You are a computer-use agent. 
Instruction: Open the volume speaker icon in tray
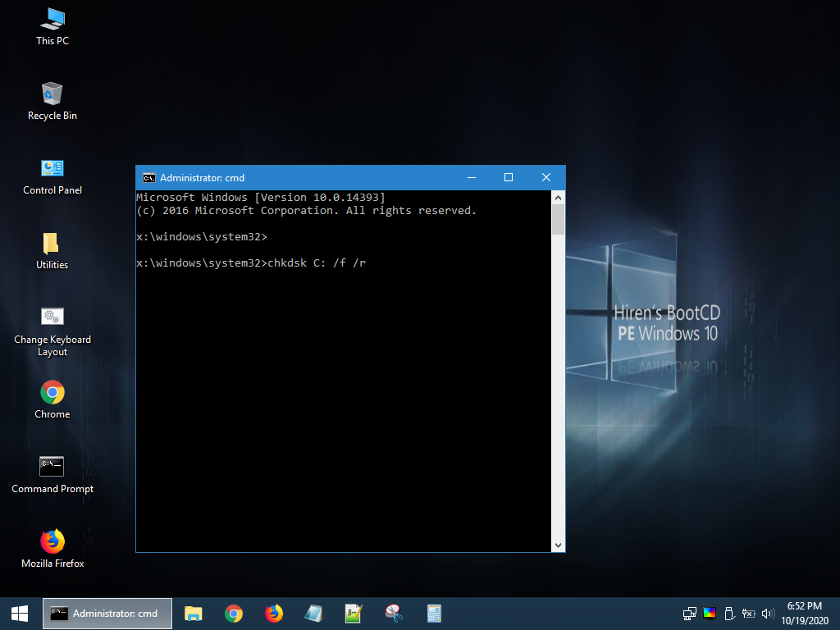point(768,614)
